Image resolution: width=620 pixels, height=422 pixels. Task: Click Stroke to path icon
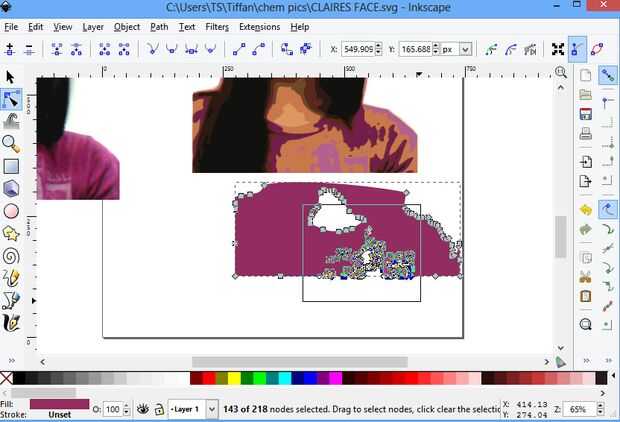tap(306, 49)
